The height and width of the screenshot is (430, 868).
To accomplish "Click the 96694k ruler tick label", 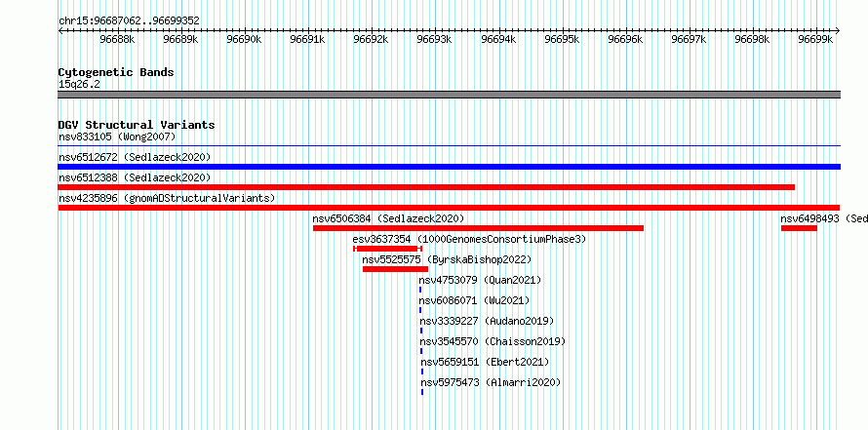I will tap(498, 39).
